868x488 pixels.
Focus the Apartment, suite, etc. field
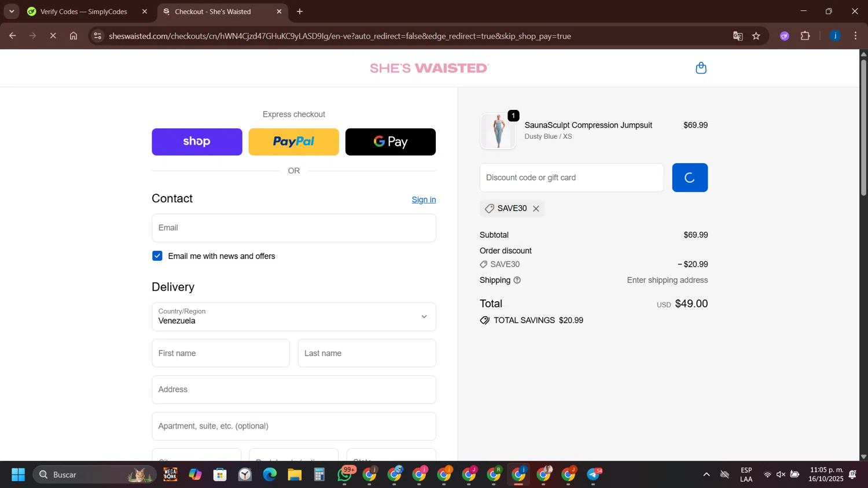point(293,426)
